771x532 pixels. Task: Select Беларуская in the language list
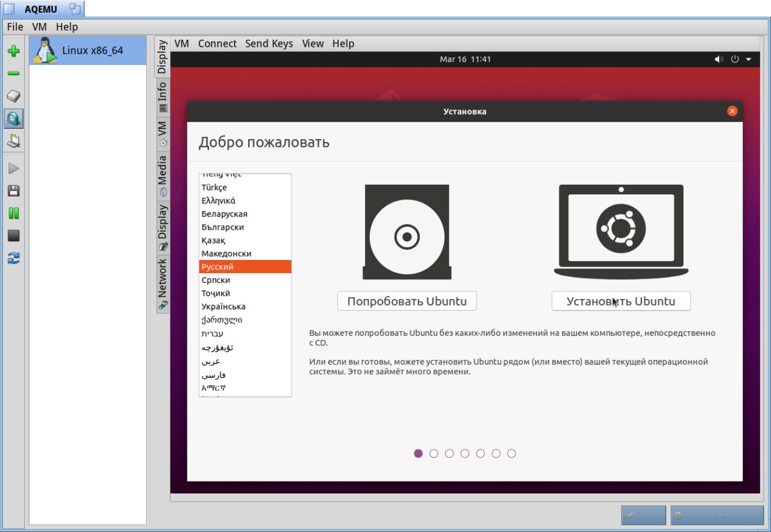click(x=245, y=214)
